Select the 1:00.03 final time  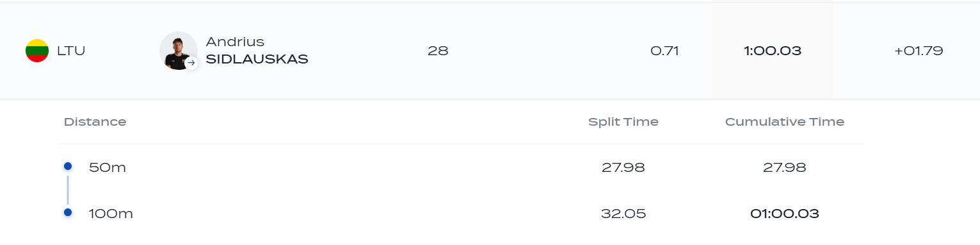[773, 51]
